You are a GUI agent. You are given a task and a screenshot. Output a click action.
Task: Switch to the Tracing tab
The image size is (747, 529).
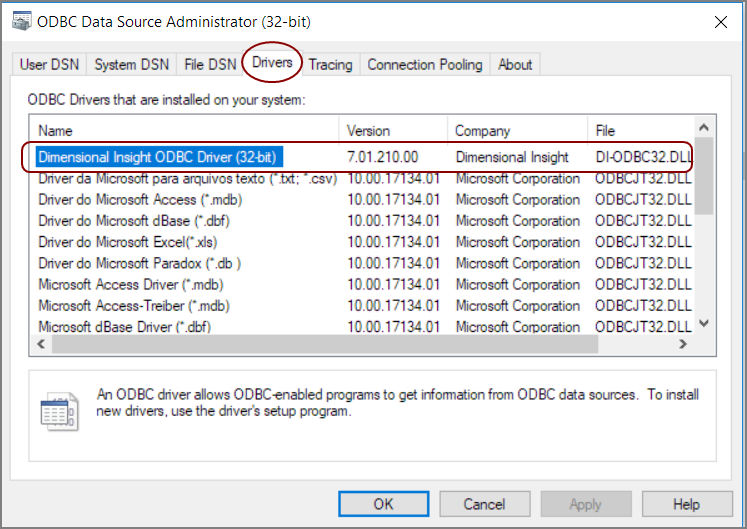pyautogui.click(x=331, y=64)
